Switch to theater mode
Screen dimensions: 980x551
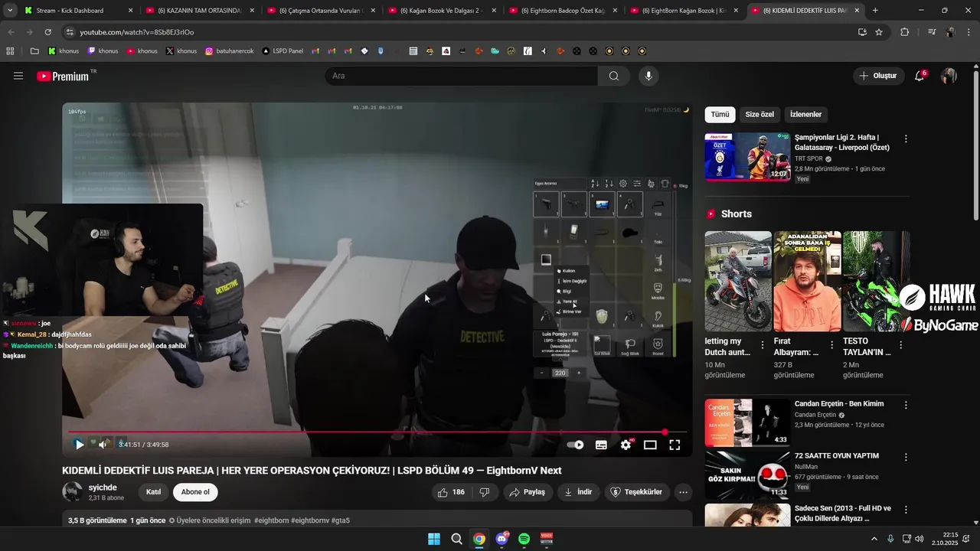point(650,445)
